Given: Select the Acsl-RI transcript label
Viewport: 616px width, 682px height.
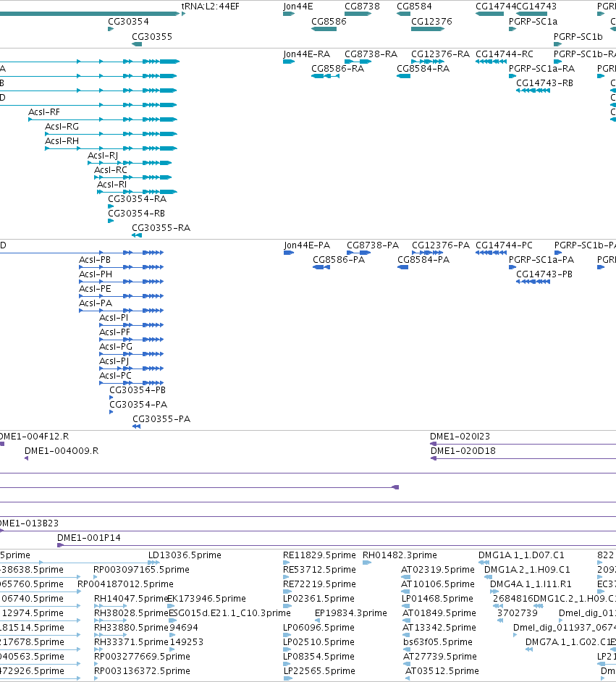Looking at the screenshot, I should [111, 184].
